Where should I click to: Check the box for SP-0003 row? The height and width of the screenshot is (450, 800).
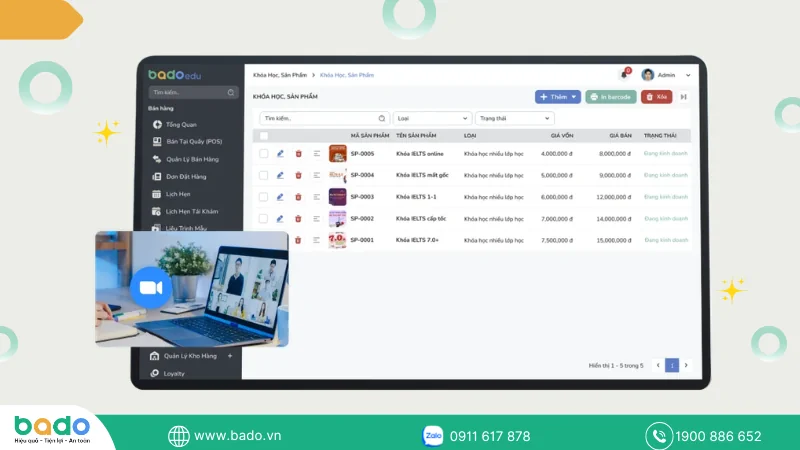[263, 197]
